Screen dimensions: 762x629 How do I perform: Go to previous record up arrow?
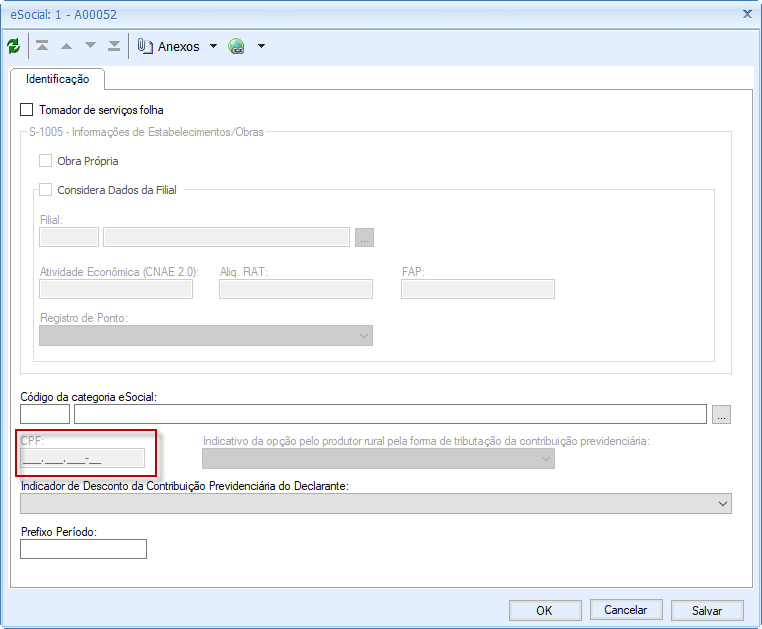click(66, 46)
